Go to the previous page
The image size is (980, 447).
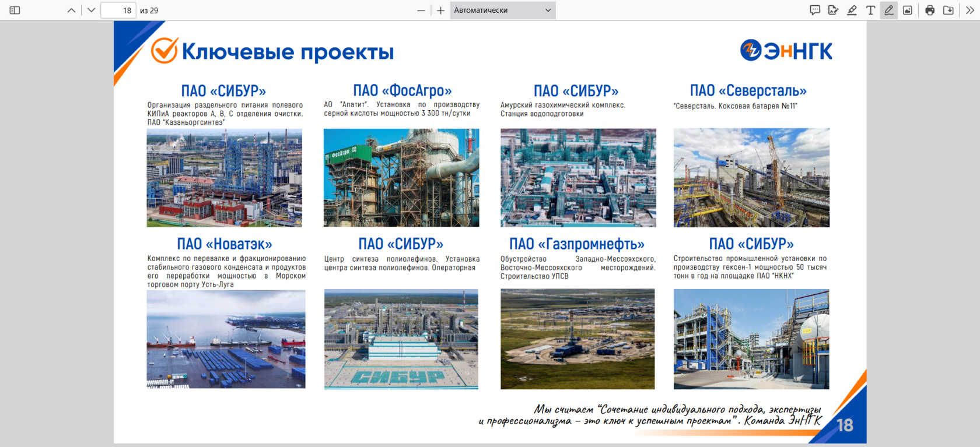[x=71, y=10]
